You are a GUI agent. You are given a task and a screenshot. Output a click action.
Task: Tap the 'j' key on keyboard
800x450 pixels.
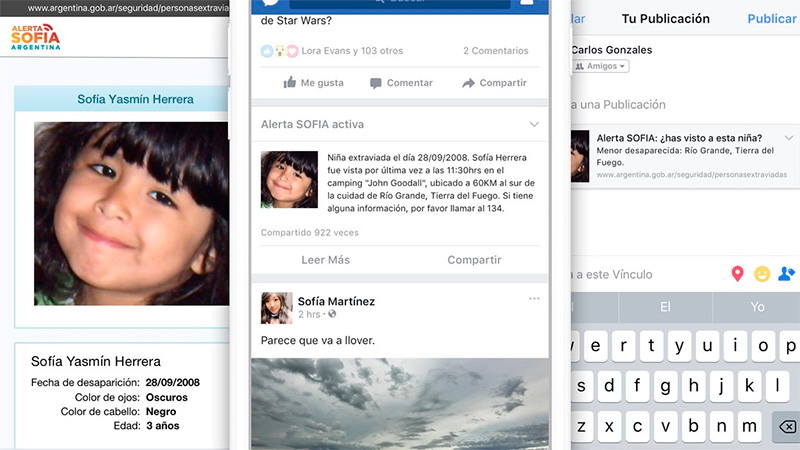tap(721, 386)
